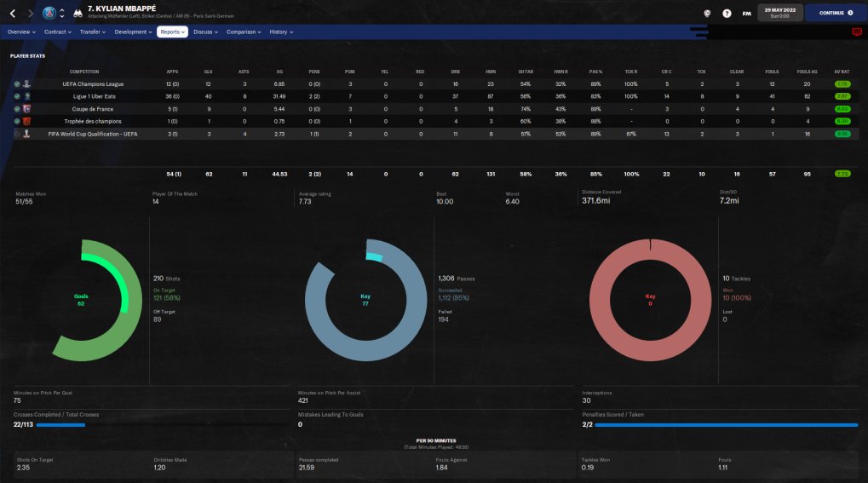Sort table by GLS column header

click(x=208, y=72)
